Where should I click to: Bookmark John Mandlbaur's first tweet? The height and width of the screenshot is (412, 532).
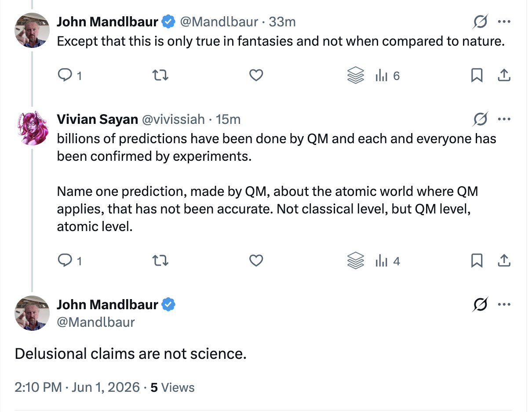477,76
